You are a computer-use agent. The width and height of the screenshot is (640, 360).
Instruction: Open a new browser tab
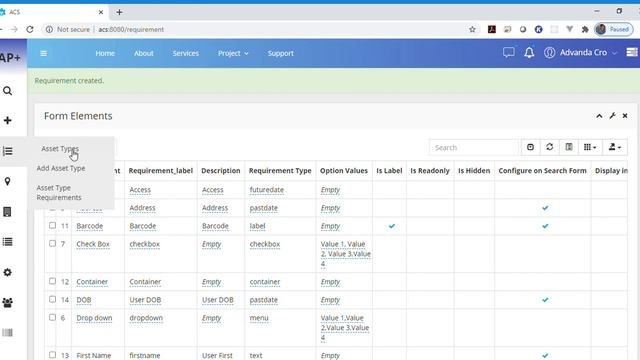(119, 12)
